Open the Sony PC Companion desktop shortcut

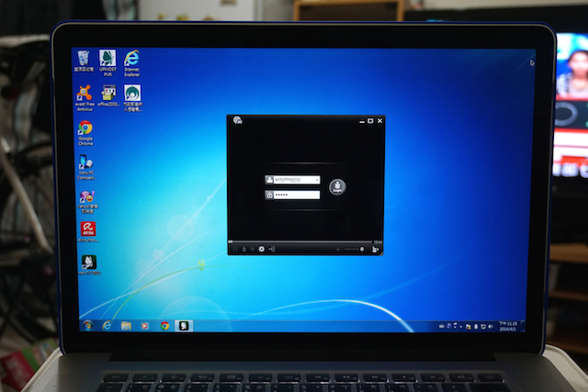85,167
